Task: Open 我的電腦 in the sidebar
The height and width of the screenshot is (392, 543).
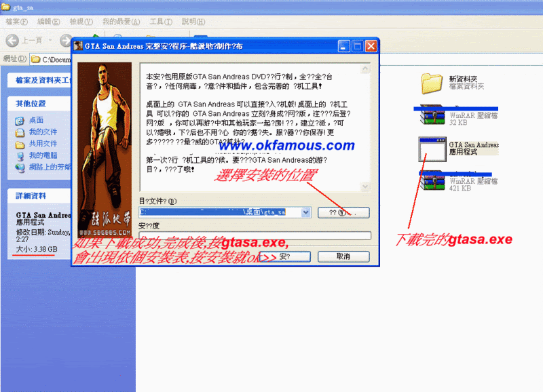Action: (43, 155)
